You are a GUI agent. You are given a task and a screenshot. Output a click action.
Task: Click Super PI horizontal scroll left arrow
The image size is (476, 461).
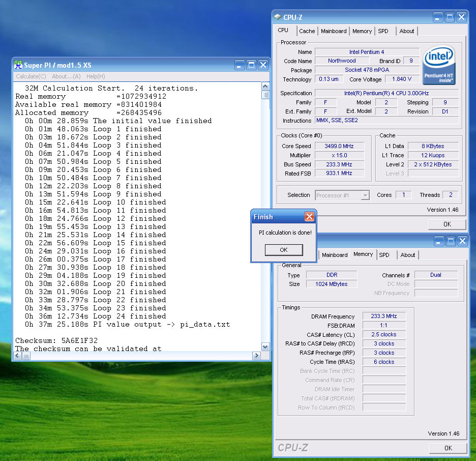coord(18,356)
